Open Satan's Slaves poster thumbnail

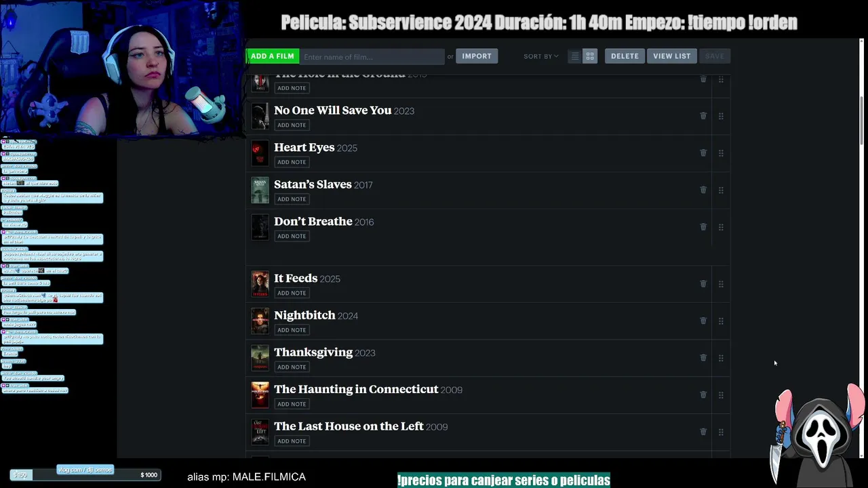tap(260, 190)
